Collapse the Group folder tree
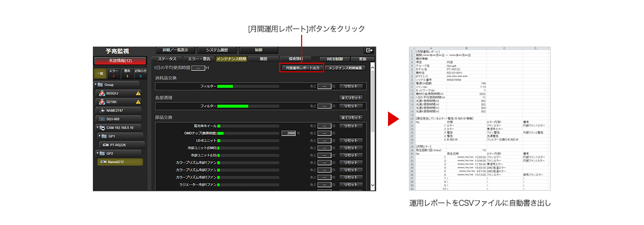This screenshot has width=644, height=225. click(x=96, y=85)
